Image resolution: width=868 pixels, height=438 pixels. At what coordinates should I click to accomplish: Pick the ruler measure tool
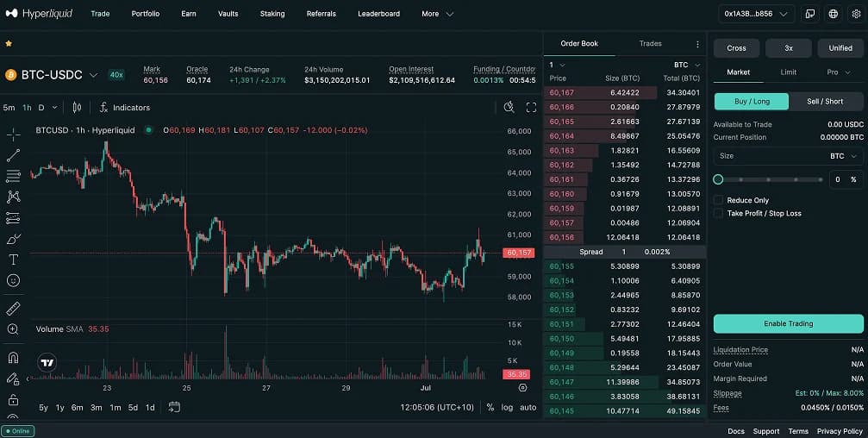tap(13, 309)
